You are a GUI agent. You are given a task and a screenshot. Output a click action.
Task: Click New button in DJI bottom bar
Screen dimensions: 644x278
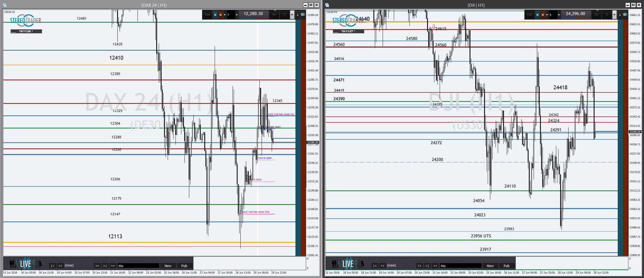(x=490, y=266)
